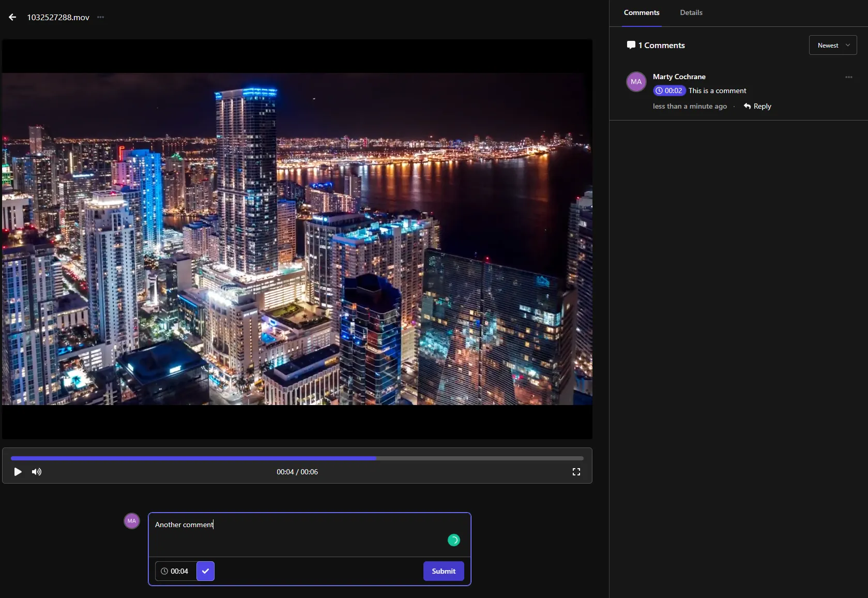Click the 00:04 timestamp in comment box

pos(175,571)
